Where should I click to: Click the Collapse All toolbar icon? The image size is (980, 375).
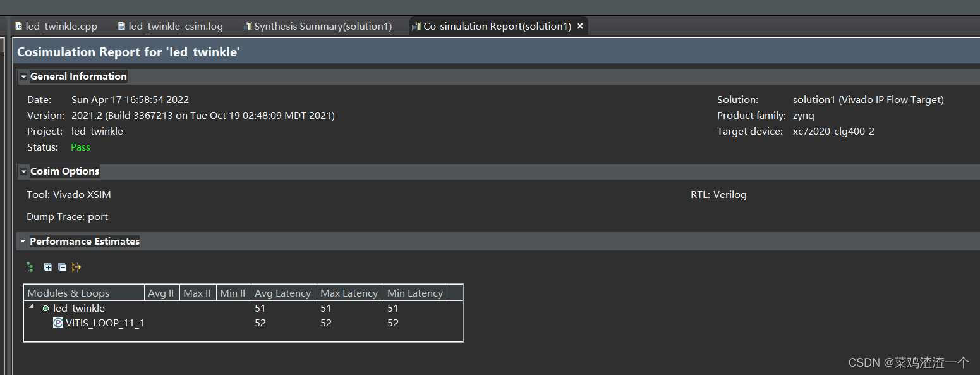pyautogui.click(x=62, y=267)
